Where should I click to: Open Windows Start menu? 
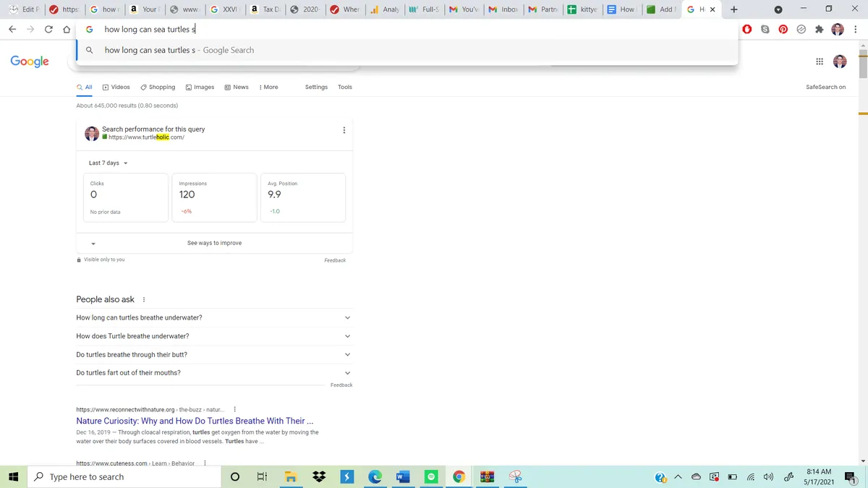[13, 477]
